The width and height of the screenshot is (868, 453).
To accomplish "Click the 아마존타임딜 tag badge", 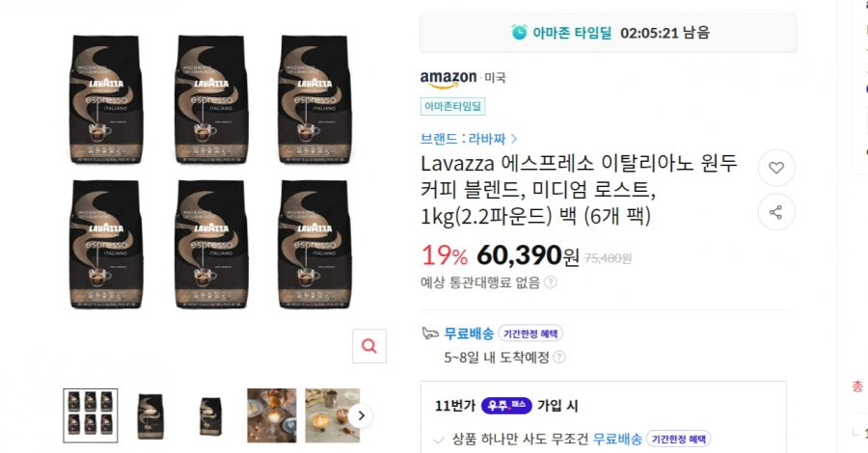I will [453, 106].
